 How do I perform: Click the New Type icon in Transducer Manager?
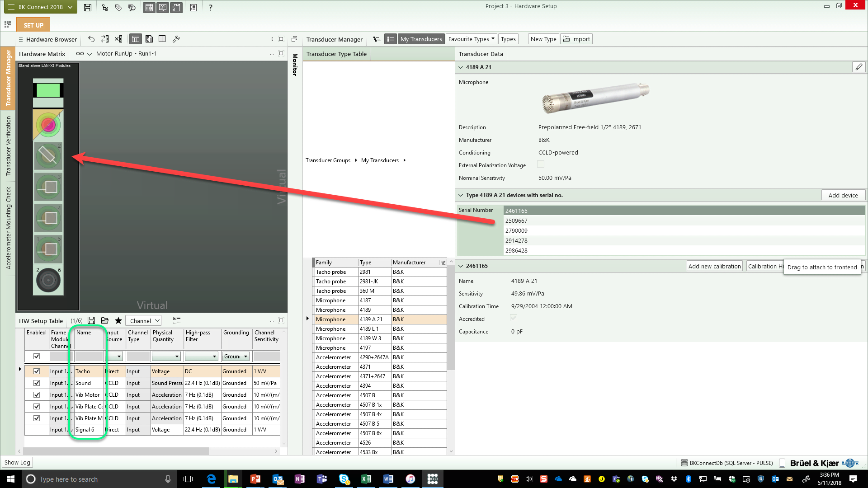542,39
